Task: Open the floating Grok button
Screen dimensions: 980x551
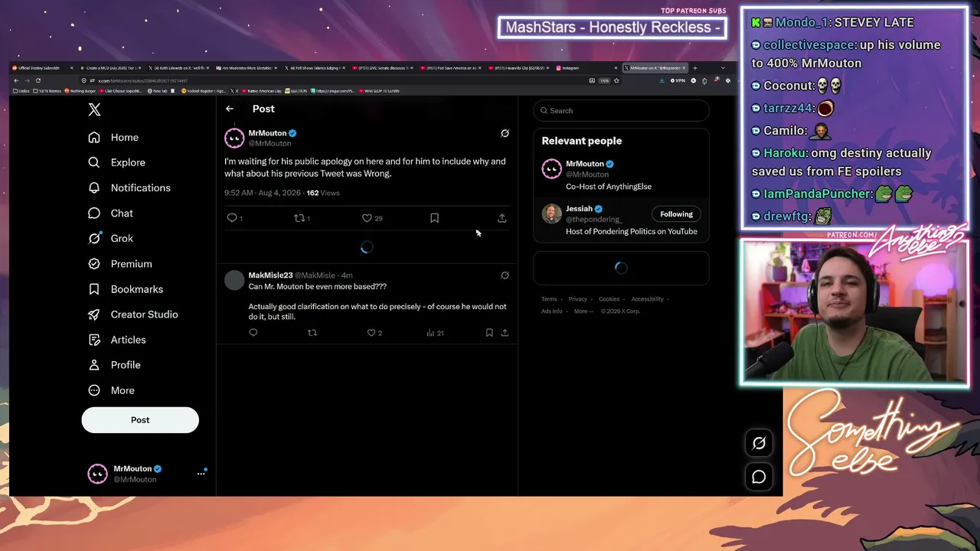Action: point(759,443)
